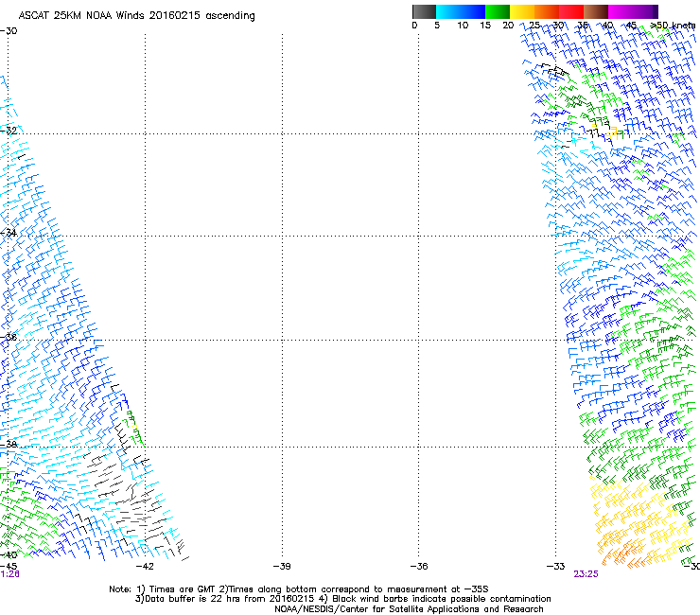Click the orange 25-30 knots legend swatch

point(547,11)
